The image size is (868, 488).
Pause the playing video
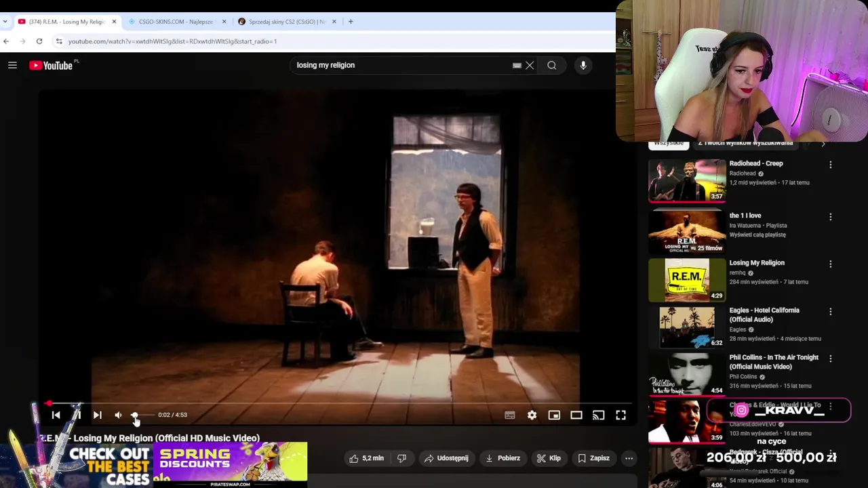point(77,415)
